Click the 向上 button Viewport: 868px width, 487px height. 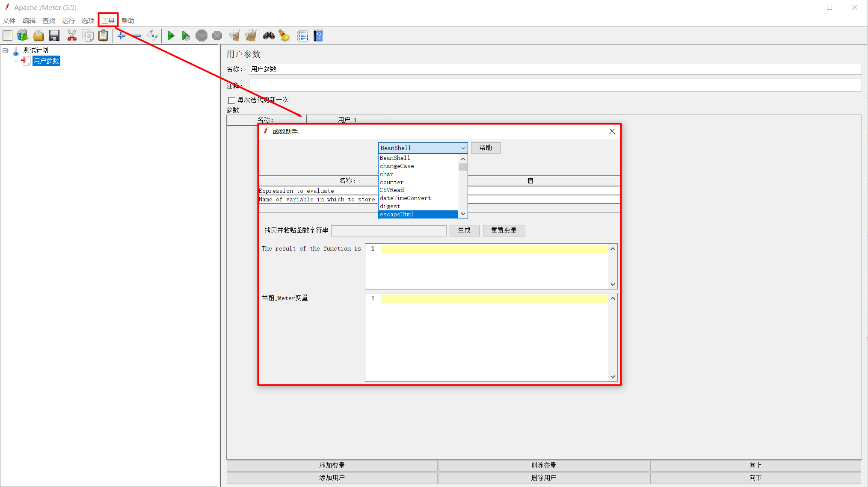pyautogui.click(x=755, y=466)
